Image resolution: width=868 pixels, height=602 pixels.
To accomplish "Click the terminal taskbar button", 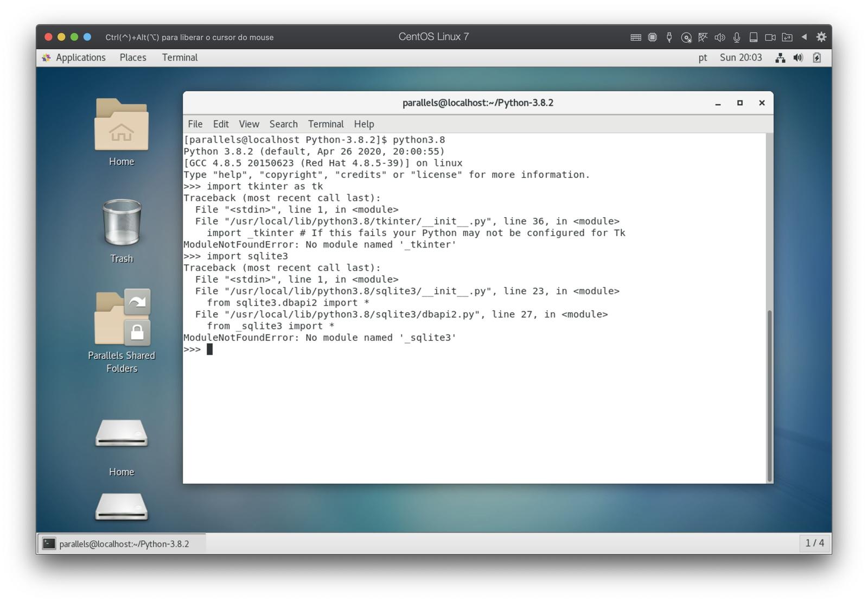I will (123, 543).
